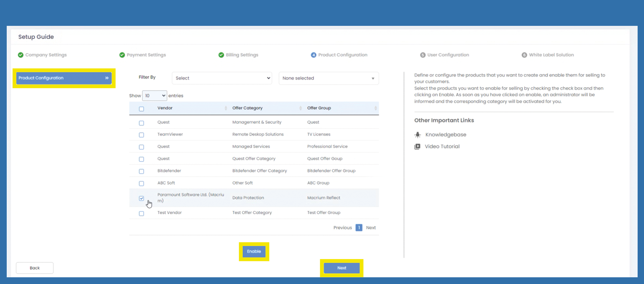
Task: Click the Video Tutorial play icon
Action: pyautogui.click(x=417, y=147)
